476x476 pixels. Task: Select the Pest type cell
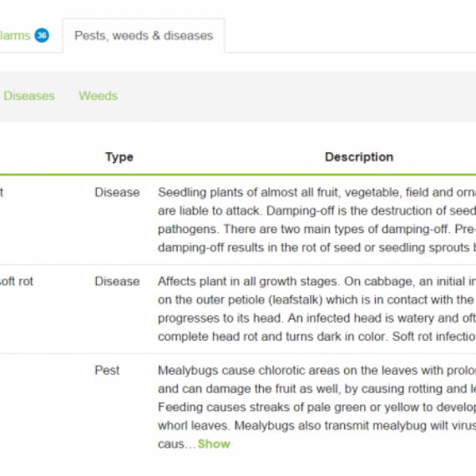107,370
